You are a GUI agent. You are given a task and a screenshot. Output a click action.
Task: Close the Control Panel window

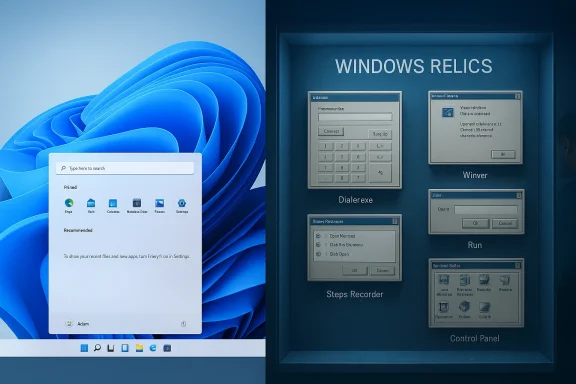517,265
